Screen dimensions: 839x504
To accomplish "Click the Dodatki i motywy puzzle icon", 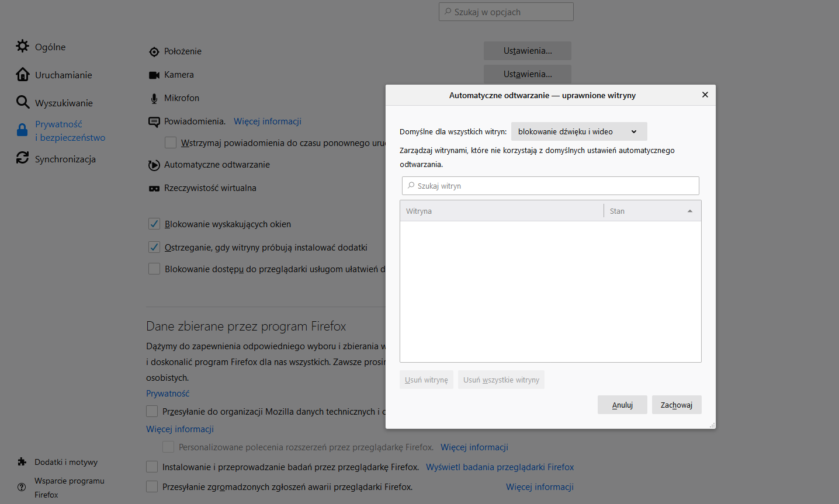I will click(x=22, y=462).
